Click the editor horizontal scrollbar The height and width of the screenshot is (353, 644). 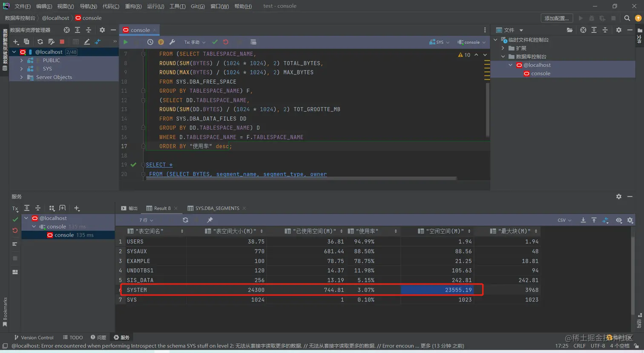point(301,178)
